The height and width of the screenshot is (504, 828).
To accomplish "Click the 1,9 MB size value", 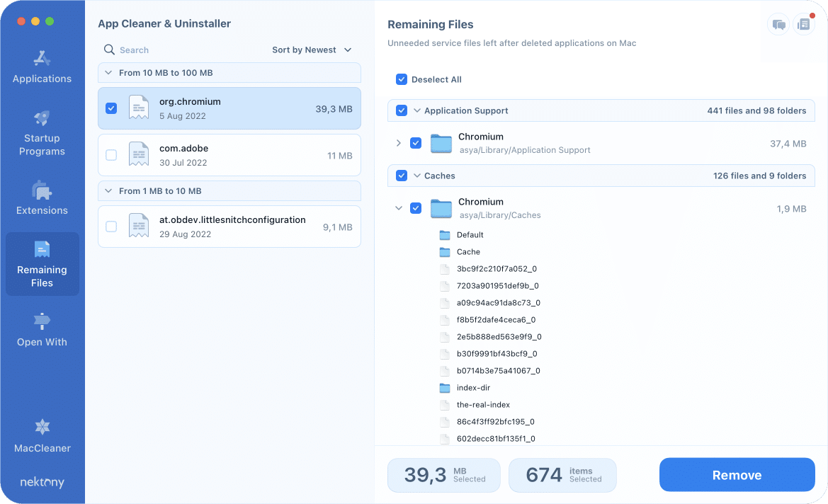I will pos(791,209).
